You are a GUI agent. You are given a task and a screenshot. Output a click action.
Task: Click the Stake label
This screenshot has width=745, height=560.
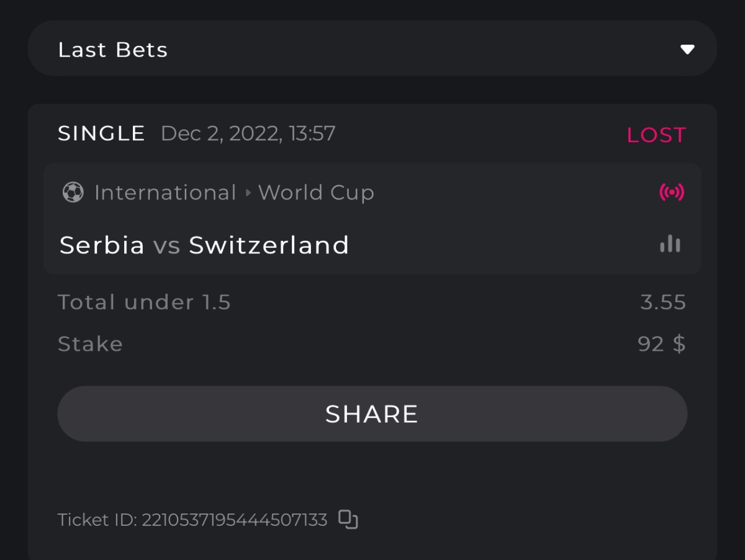coord(90,344)
